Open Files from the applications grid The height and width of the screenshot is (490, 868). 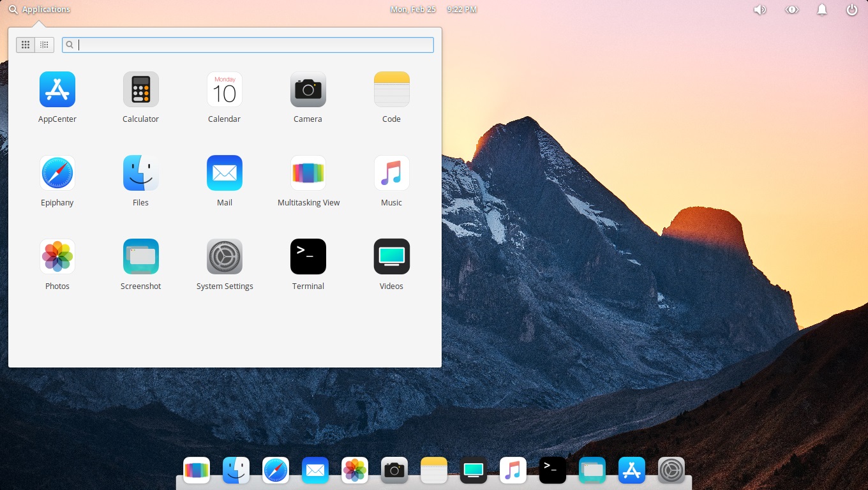[x=141, y=181]
